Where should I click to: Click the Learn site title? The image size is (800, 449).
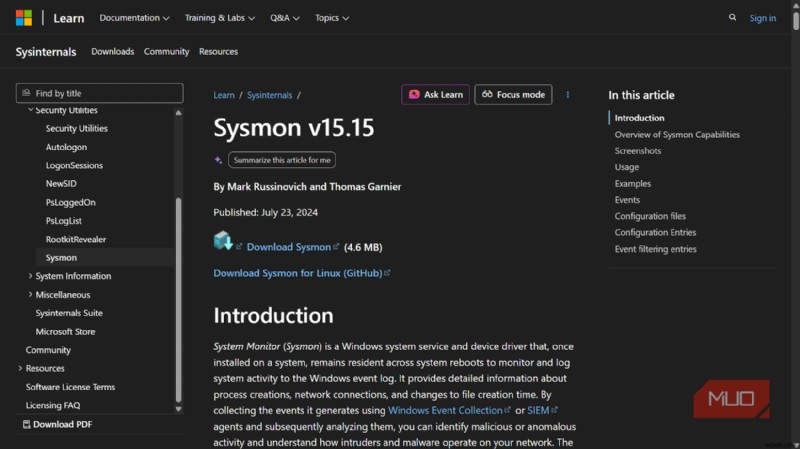(x=68, y=18)
